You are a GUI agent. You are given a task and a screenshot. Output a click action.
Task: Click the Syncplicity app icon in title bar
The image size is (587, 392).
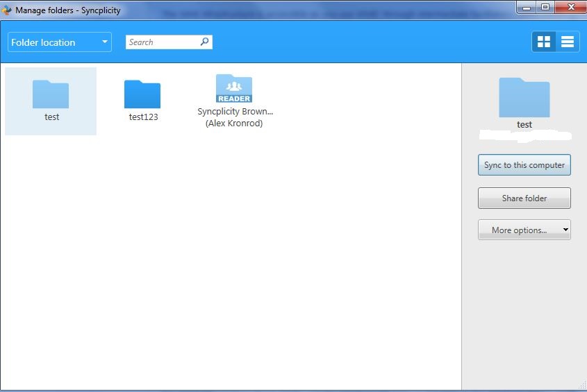click(7, 10)
